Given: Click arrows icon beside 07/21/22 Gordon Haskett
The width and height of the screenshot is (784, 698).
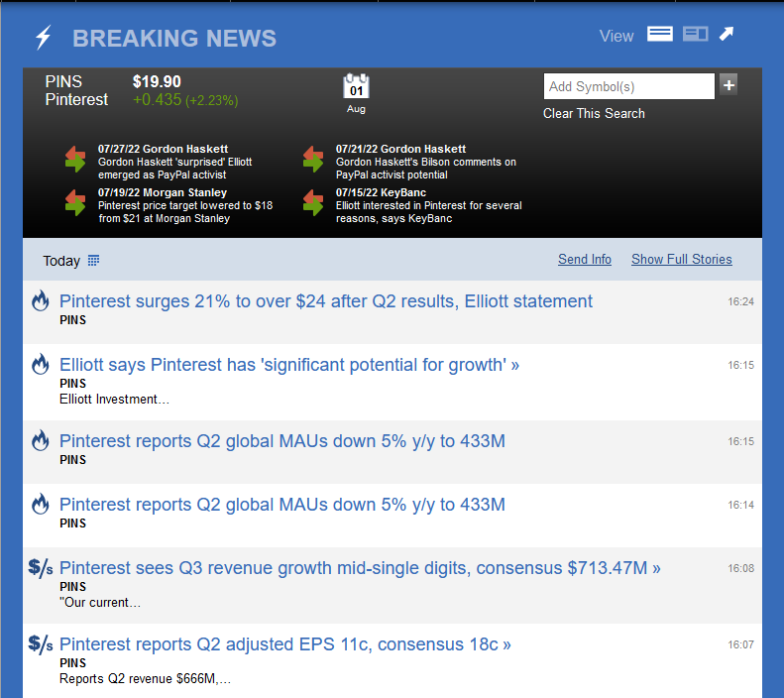Looking at the screenshot, I should point(313,159).
